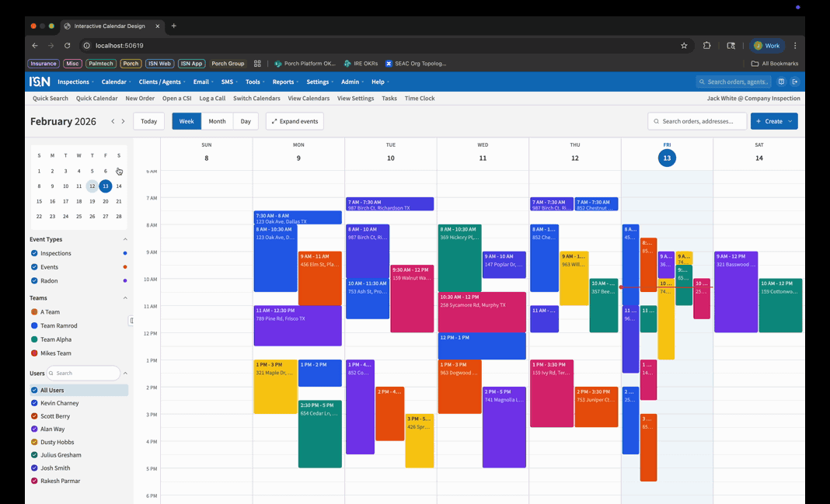Collapse the Event Types section
830x504 pixels.
point(125,239)
